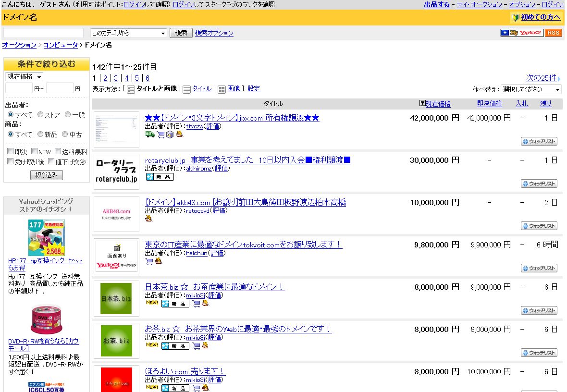Screen dimensions: 567x392
Task: Open the 次の25件 next page link
Action: coord(542,78)
